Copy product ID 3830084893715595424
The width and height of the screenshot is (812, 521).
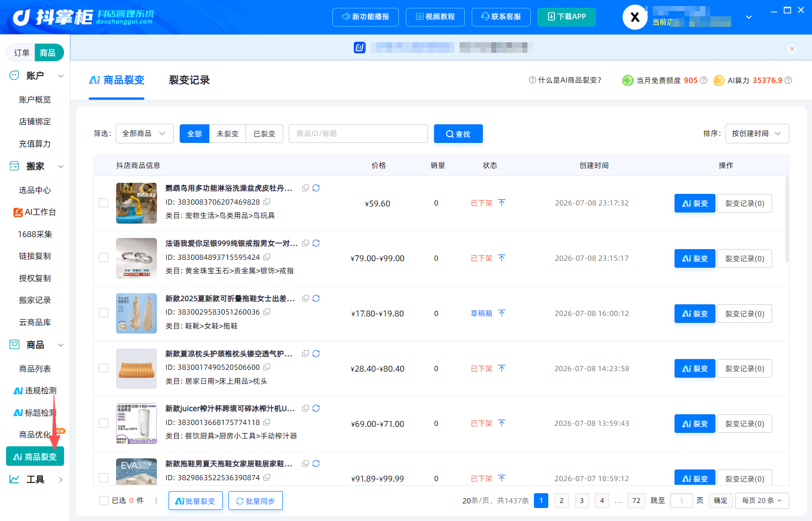[267, 257]
